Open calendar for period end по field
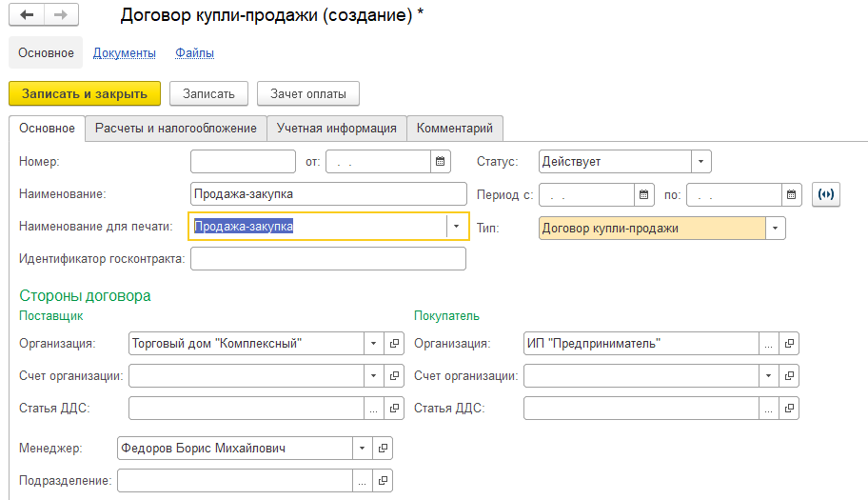This screenshot has height=500, width=868. click(792, 195)
